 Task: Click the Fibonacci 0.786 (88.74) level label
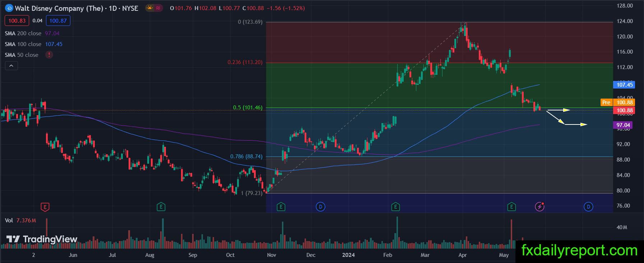(246, 157)
